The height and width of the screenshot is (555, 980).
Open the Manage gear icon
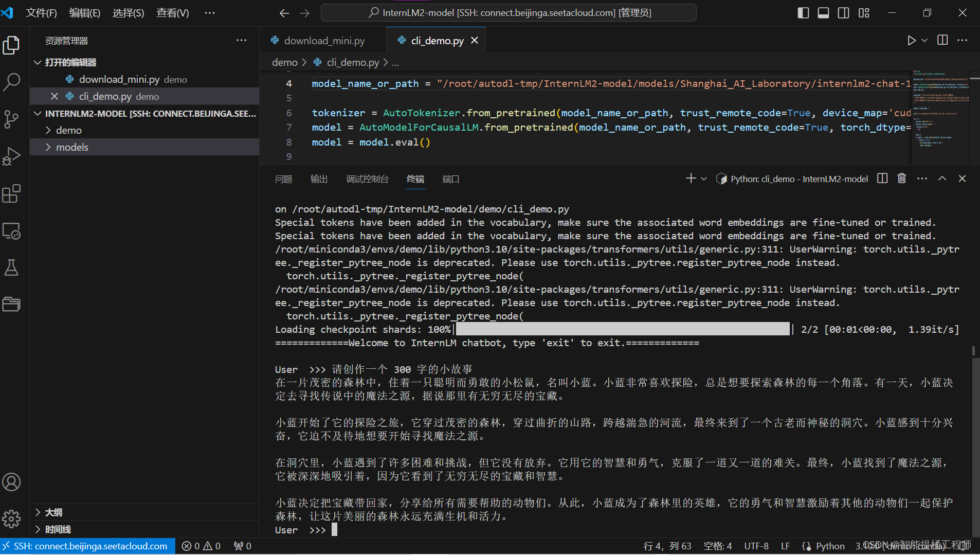tap(11, 518)
